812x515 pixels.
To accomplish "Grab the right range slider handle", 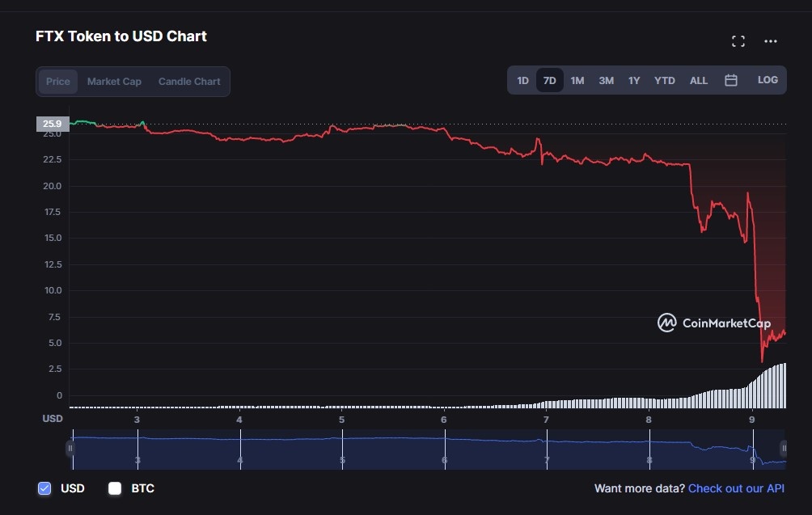I will coord(783,448).
